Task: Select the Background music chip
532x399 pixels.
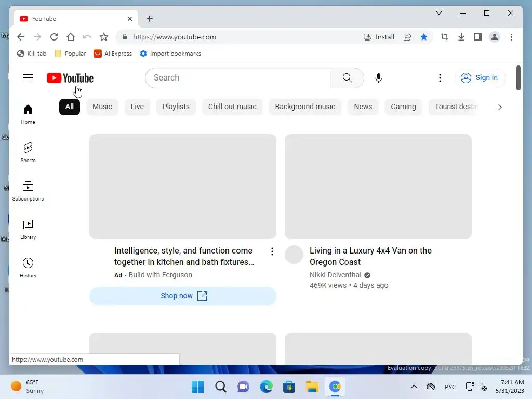Action: tap(305, 107)
